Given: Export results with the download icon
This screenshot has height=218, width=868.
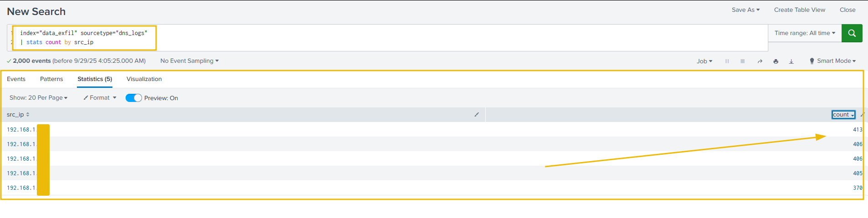Looking at the screenshot, I should (791, 61).
